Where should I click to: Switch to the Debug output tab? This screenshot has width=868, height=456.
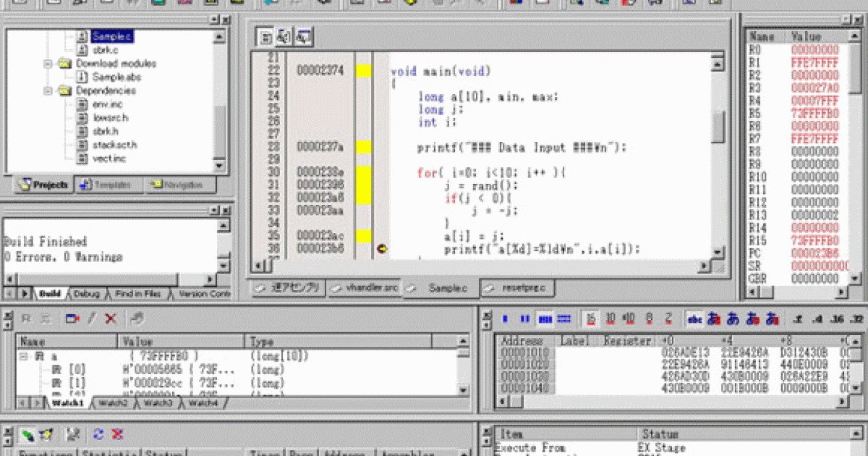86,294
